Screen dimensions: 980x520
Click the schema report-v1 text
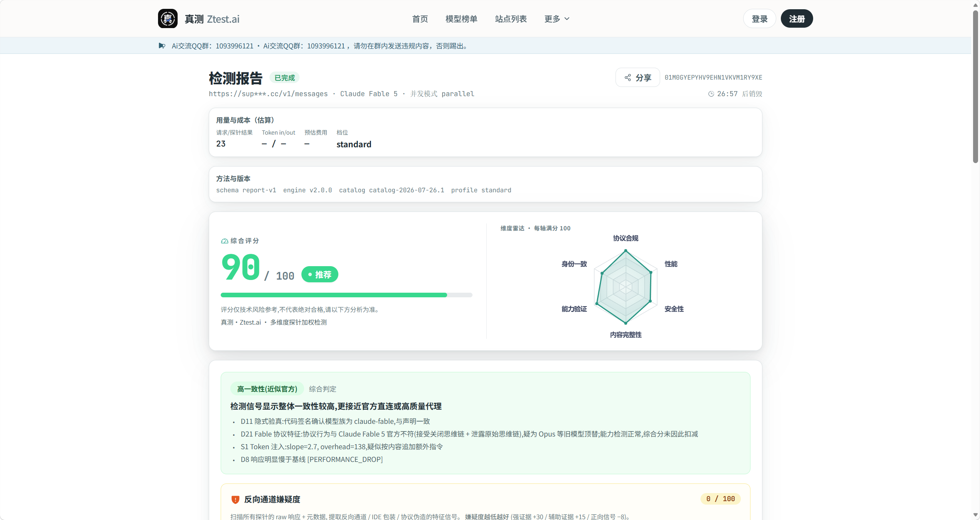point(246,190)
